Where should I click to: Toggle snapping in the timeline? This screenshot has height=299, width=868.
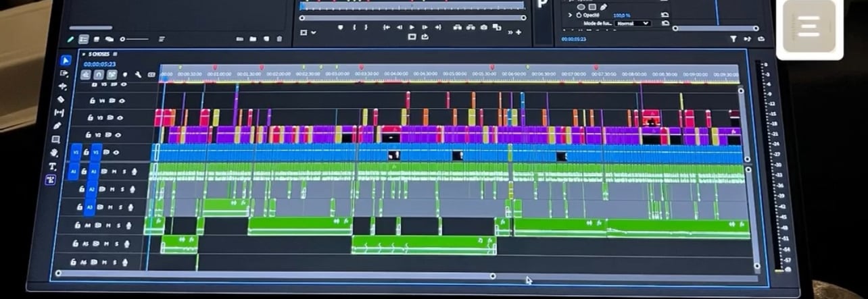tap(99, 74)
